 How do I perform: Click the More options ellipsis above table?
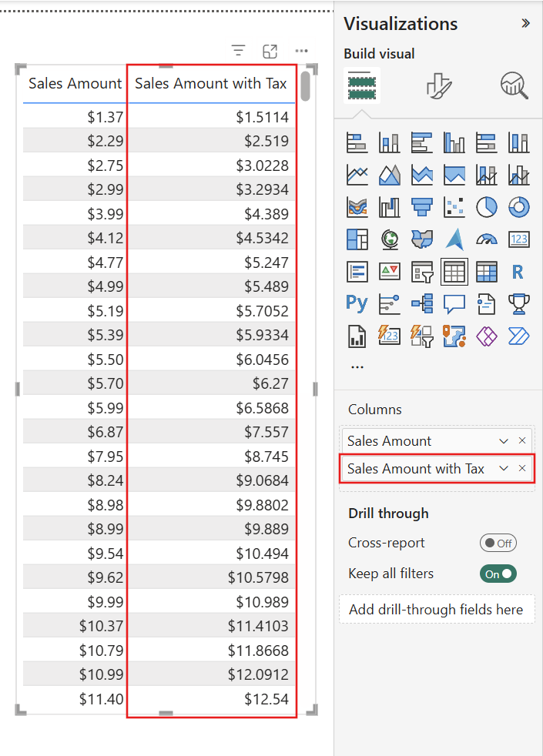point(301,51)
